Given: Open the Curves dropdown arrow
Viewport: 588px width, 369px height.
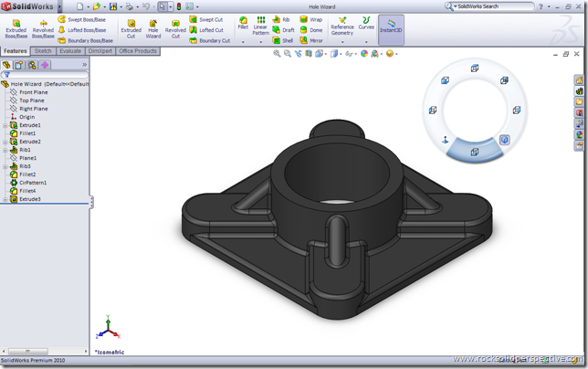Looking at the screenshot, I should (366, 42).
